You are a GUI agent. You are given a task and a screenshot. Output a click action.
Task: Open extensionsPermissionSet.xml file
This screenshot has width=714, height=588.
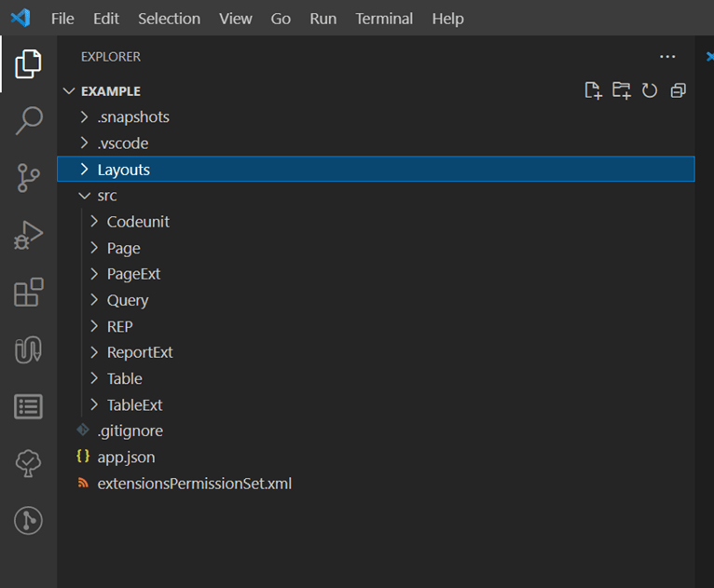(x=194, y=484)
